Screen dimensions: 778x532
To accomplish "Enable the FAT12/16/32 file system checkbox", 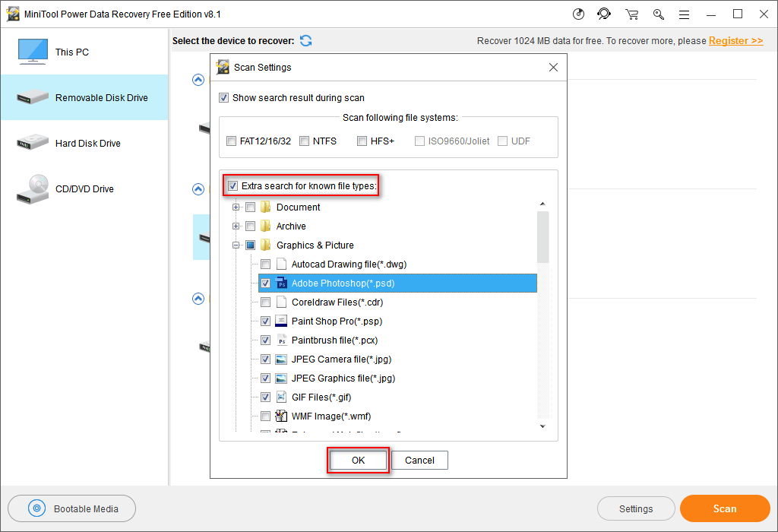I will click(x=231, y=141).
